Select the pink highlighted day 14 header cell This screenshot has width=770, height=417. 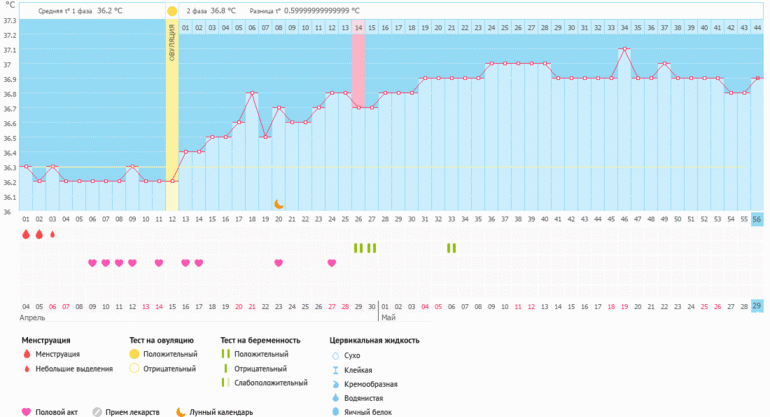pos(358,27)
